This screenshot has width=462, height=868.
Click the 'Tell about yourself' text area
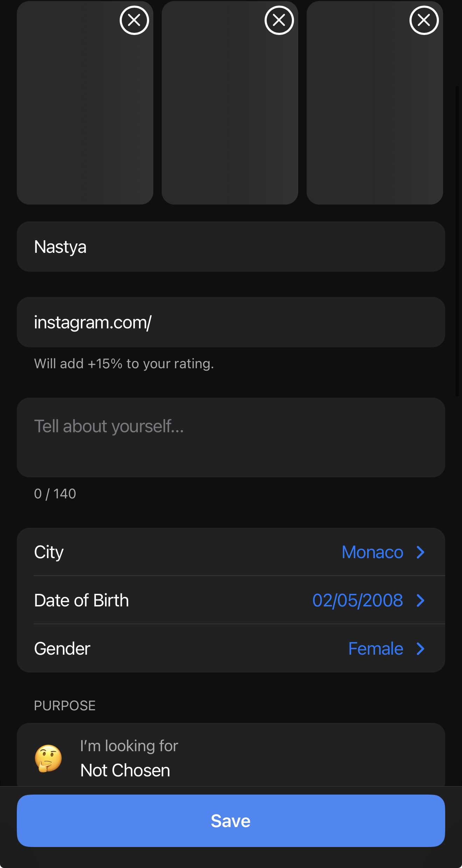coord(231,437)
